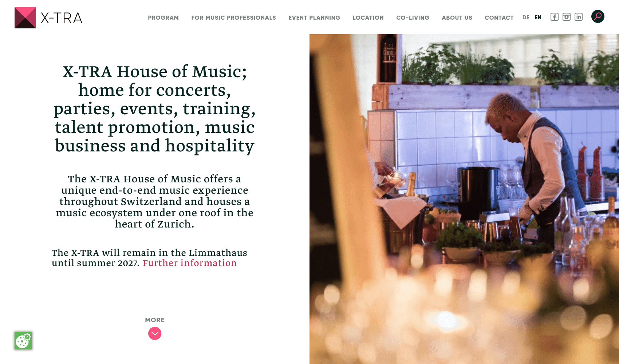The height and width of the screenshot is (364, 619).
Task: Open the LinkedIn social icon
Action: coord(578,17)
